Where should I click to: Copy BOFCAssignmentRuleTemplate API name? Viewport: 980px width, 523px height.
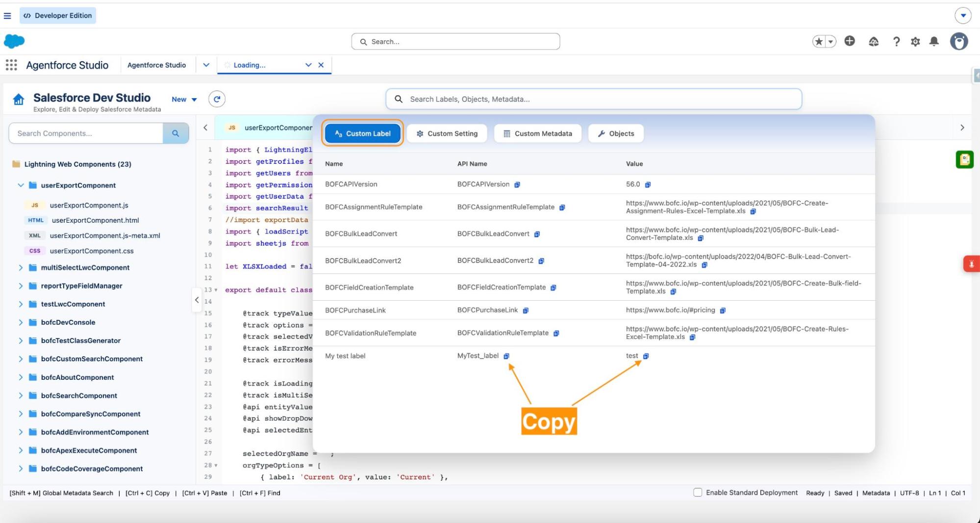coord(562,208)
